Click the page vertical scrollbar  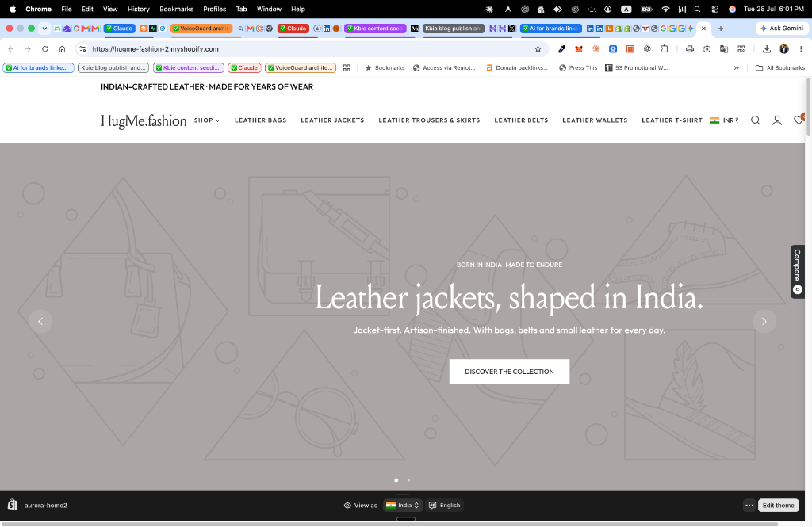click(808, 107)
